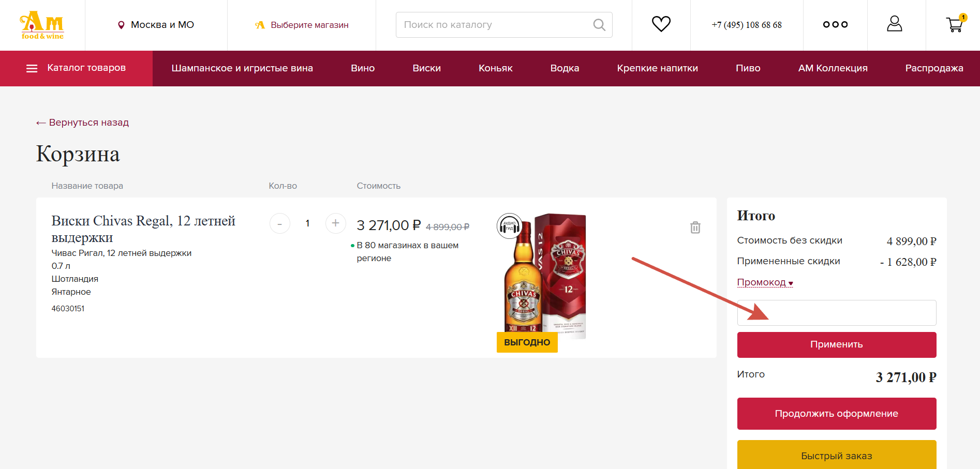The image size is (980, 469).
Task: Click the product code 46030151
Action: pyautogui.click(x=68, y=309)
